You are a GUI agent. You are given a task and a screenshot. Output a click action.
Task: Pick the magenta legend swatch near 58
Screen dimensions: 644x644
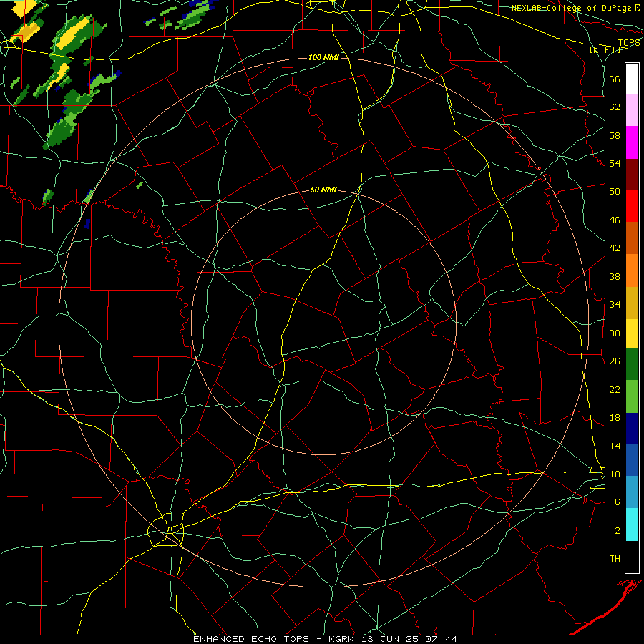[x=632, y=142]
